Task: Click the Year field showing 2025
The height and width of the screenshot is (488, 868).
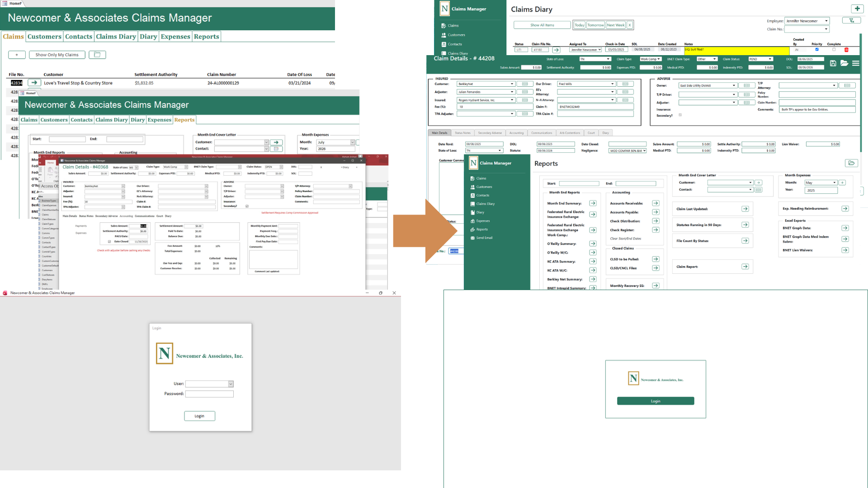Action: (x=821, y=190)
